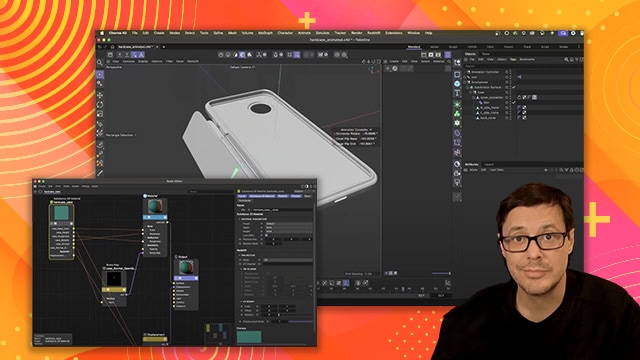Select the Rotate tool in left toolbar
This screenshot has height=360, width=640.
(x=100, y=104)
